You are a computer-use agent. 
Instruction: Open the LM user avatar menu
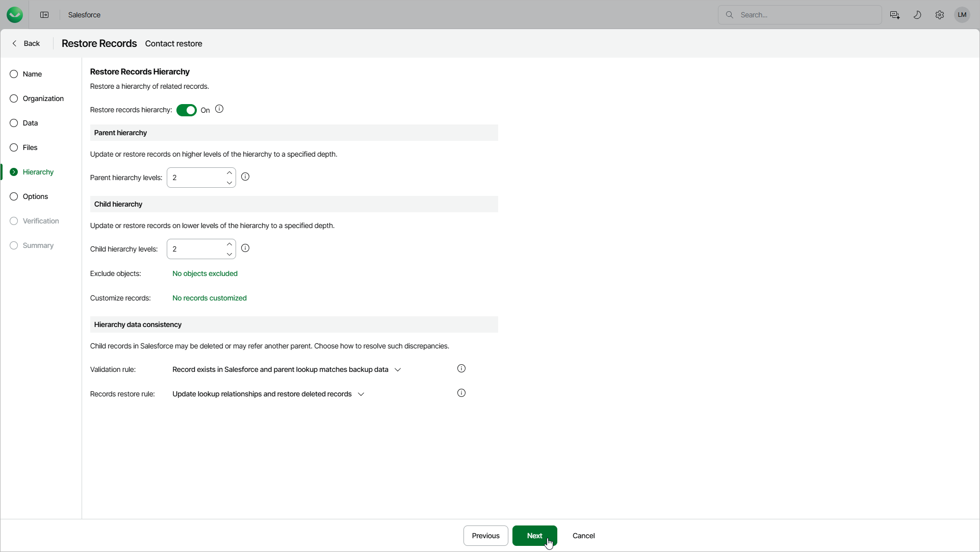pyautogui.click(x=962, y=15)
